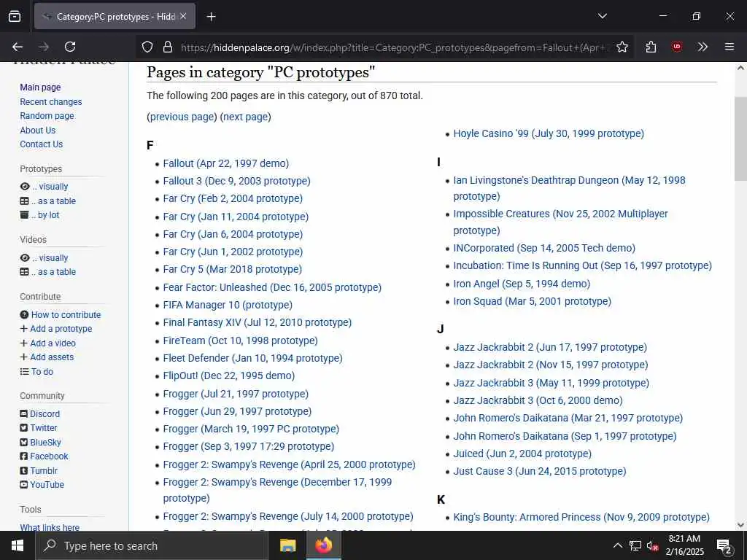Focus the hiddenpalace.org URL address bar

click(395, 47)
